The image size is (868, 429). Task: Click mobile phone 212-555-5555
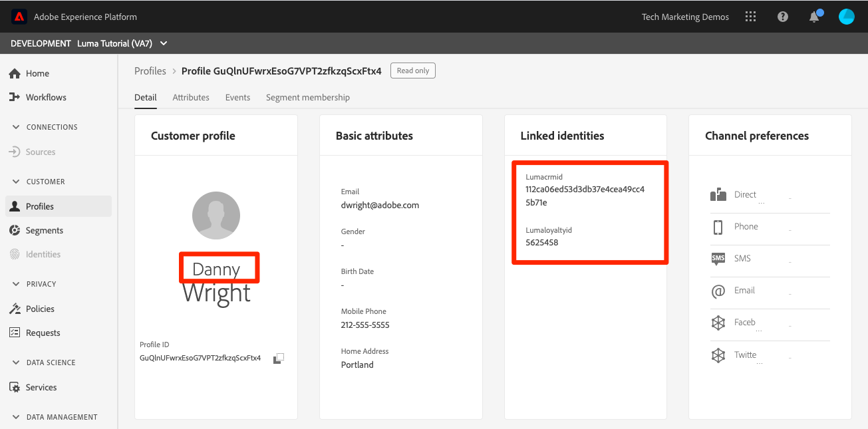[365, 325]
